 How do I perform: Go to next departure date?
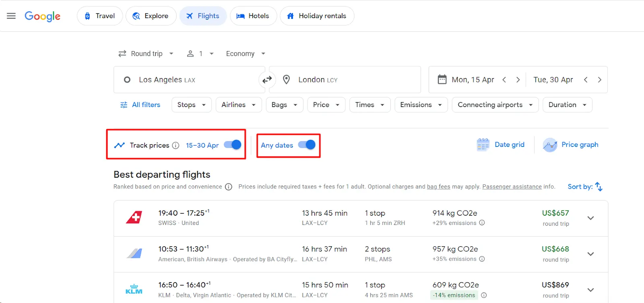[518, 80]
